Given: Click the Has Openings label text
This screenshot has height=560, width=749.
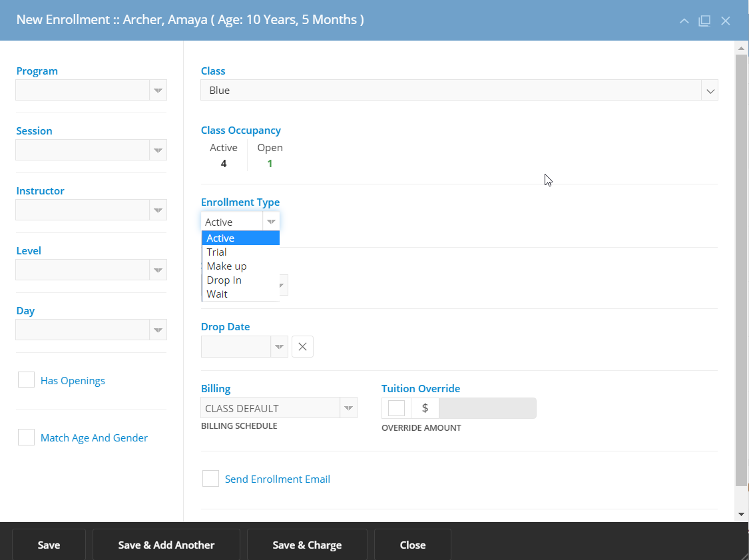Looking at the screenshot, I should [73, 380].
